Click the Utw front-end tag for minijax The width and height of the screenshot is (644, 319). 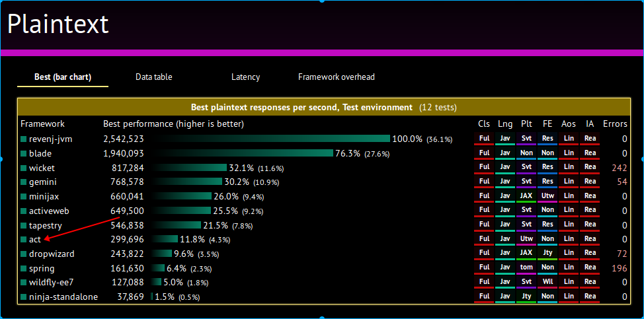[x=547, y=196]
